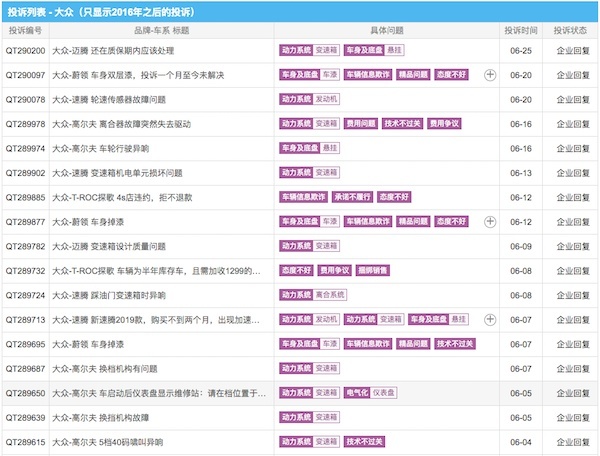Click 技术不过关 tag in QT289695 row

(455, 344)
